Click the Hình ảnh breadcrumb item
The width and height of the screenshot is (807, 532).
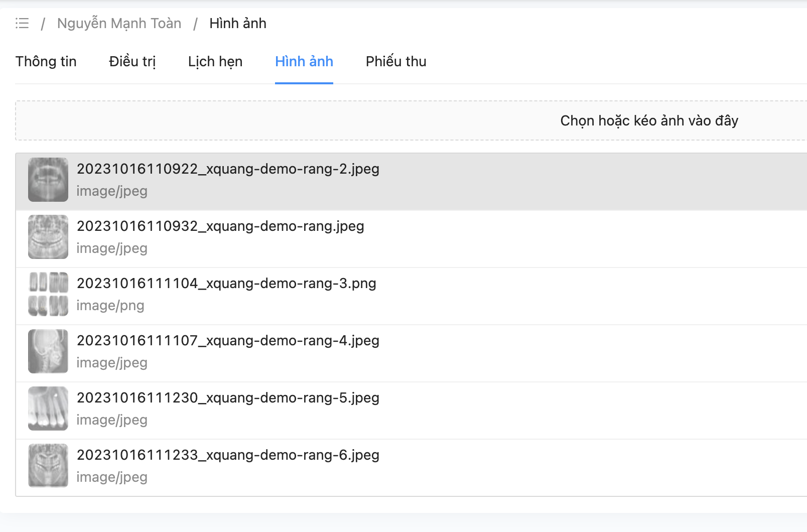[237, 23]
